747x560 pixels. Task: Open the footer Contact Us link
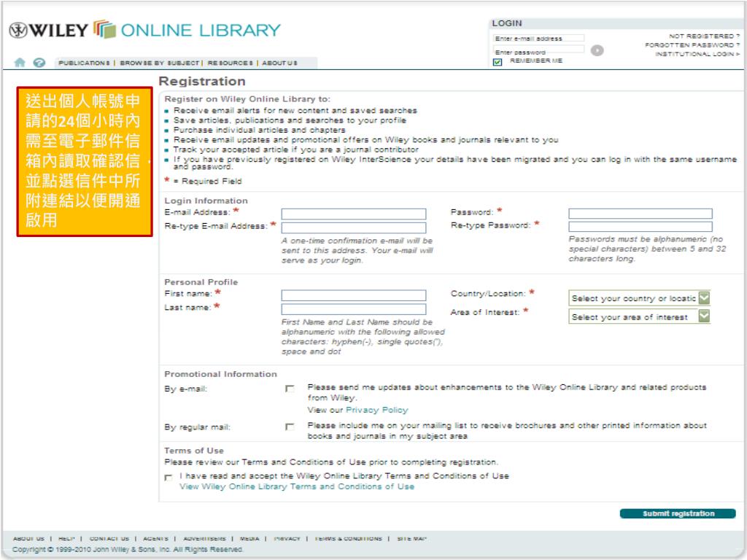(109, 539)
